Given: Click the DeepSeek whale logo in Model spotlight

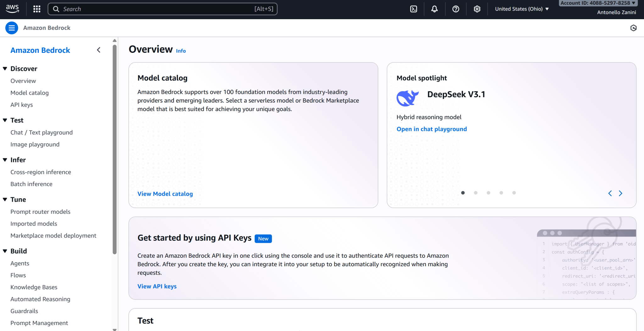Looking at the screenshot, I should (408, 98).
